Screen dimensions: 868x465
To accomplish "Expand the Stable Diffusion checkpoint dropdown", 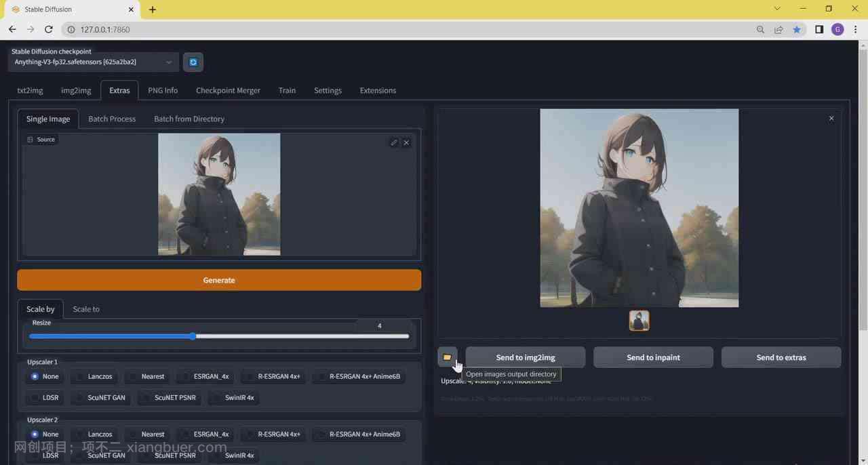I will pos(168,62).
